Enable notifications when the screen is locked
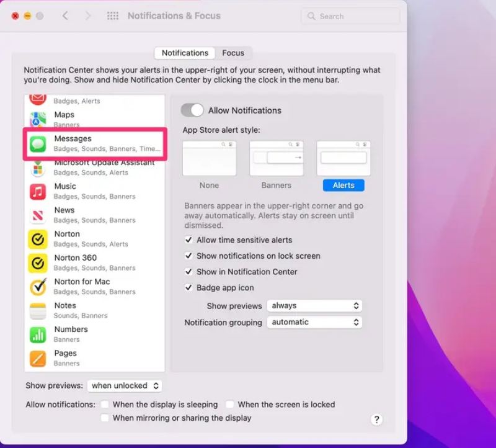The width and height of the screenshot is (496, 448). (230, 405)
